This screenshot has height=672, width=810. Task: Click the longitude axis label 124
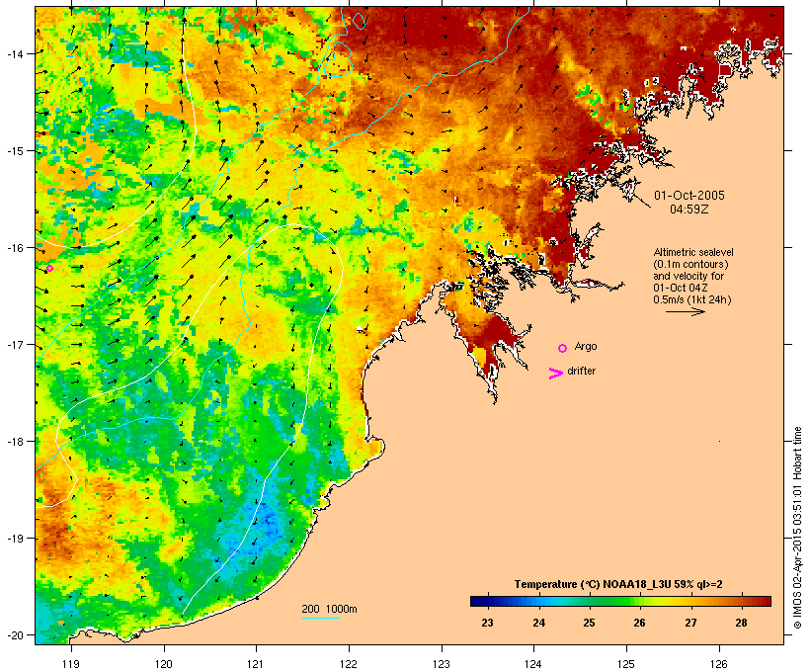(x=533, y=664)
